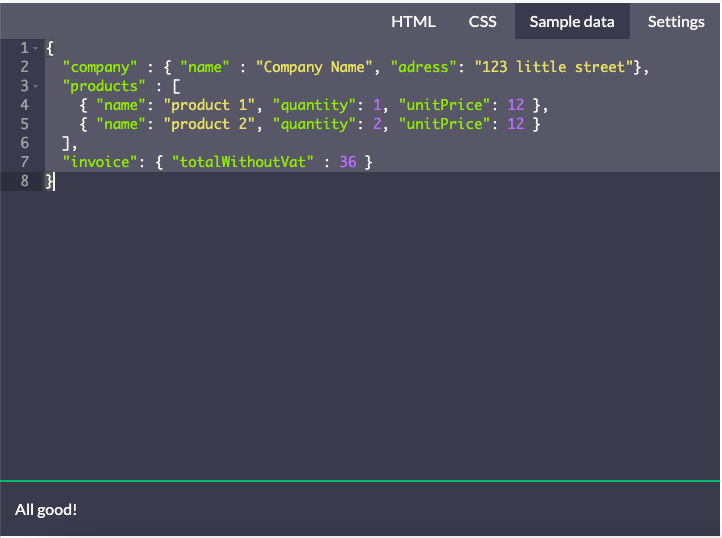Click "quantity" key on line 4
The image size is (722, 538).
click(314, 105)
